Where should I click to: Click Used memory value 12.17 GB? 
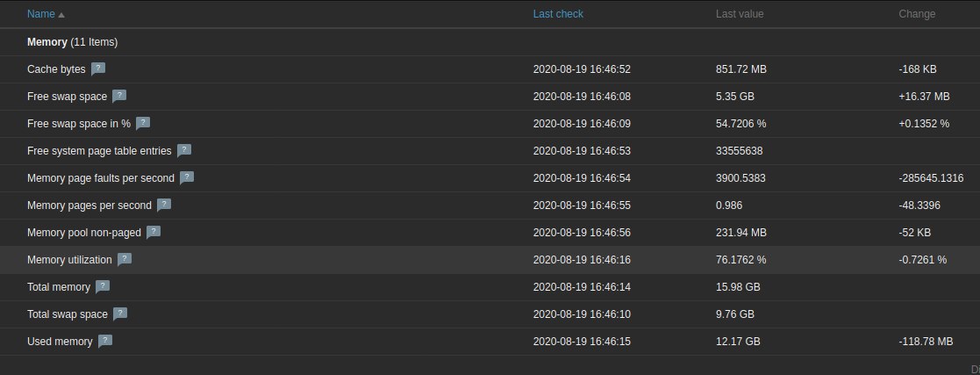tap(738, 341)
